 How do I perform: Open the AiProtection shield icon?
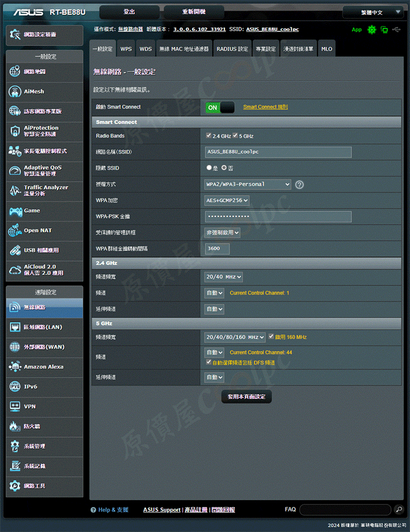pyautogui.click(x=14, y=131)
